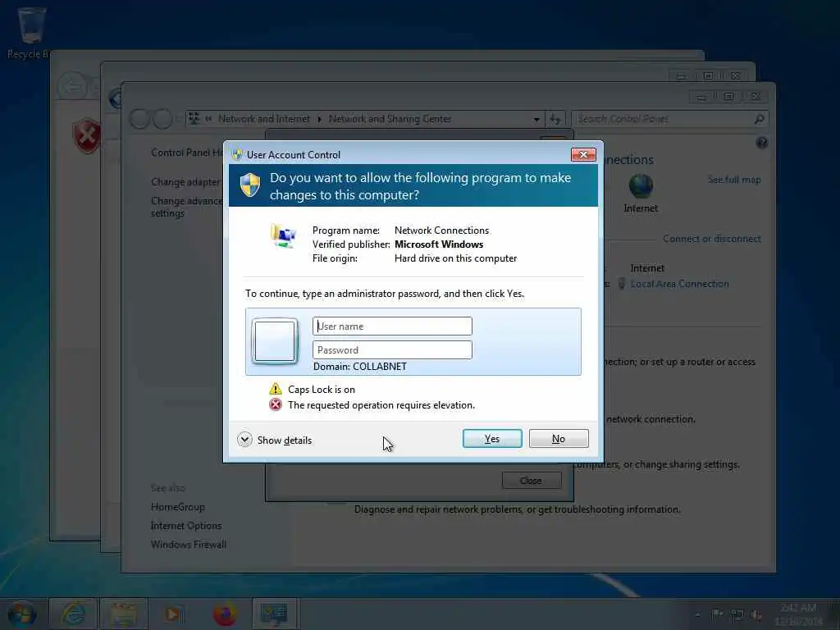Click the red shield error icon behind
The height and width of the screenshot is (630, 840).
pos(86,135)
